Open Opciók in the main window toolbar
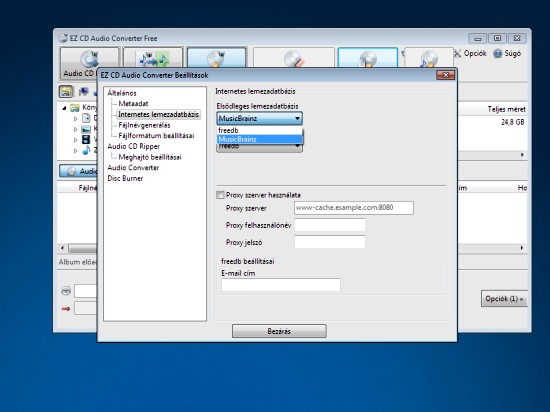This screenshot has height=412, width=550. pos(470,53)
